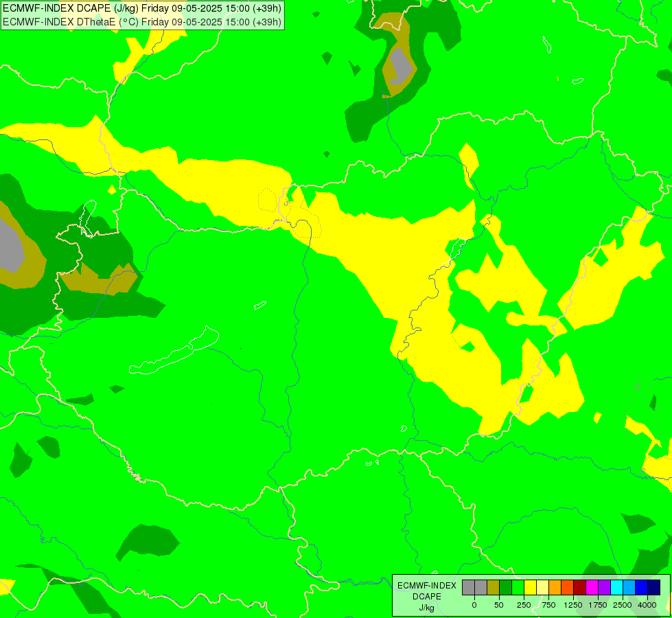Click the '1250' legend scale label

pyautogui.click(x=573, y=605)
